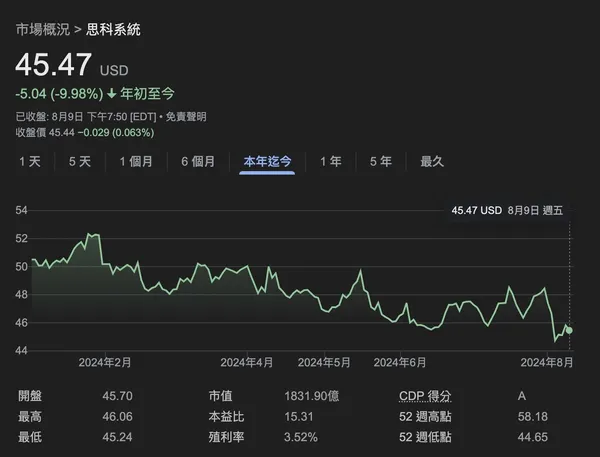Viewport: 600px width, 457px height.
Task: Click the chart's current price dot marker
Action: [569, 330]
